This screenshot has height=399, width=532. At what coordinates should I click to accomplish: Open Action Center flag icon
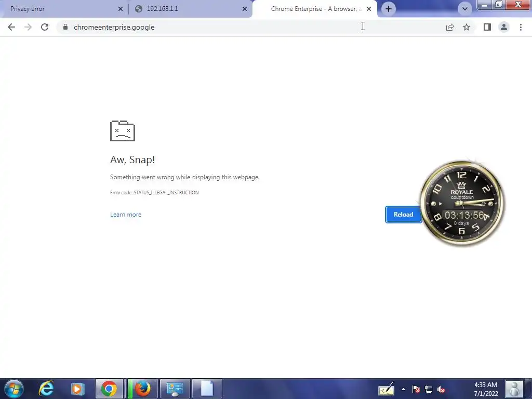(416, 390)
